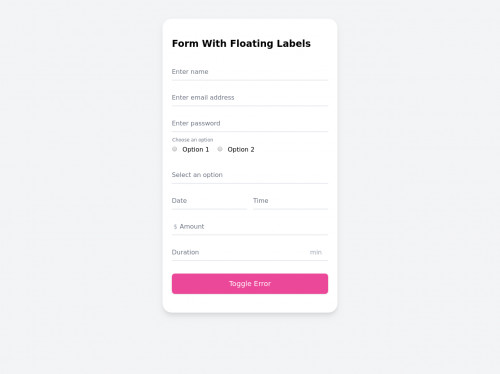Click the dollar sign icon in Amount field
This screenshot has width=500, height=374.
[x=175, y=227]
